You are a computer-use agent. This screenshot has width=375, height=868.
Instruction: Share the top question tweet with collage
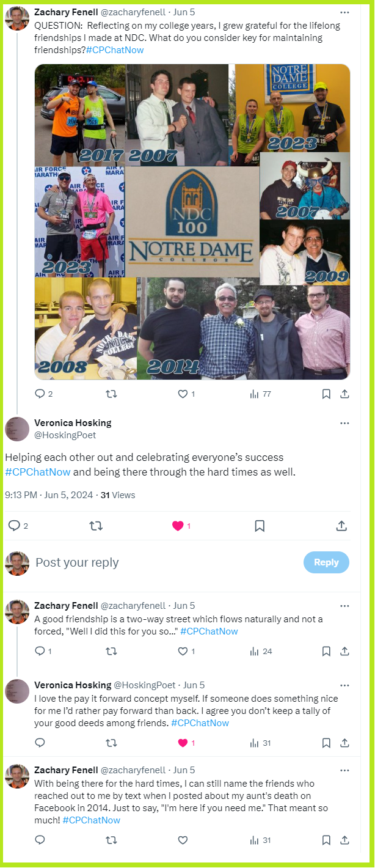point(344,394)
